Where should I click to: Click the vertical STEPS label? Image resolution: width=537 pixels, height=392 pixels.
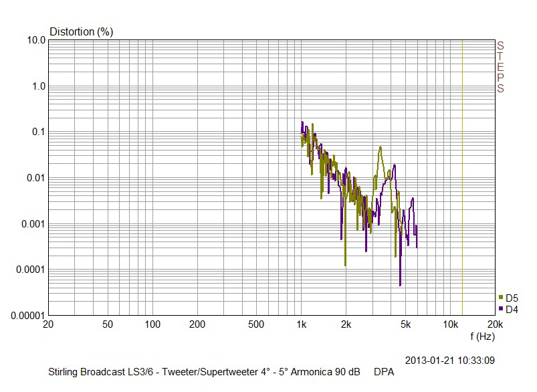500,67
